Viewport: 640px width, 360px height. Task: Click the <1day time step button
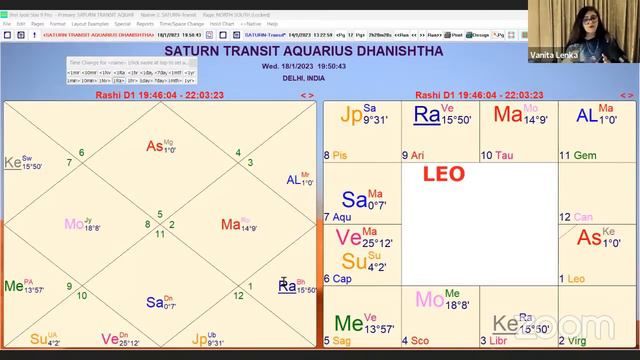coord(147,73)
